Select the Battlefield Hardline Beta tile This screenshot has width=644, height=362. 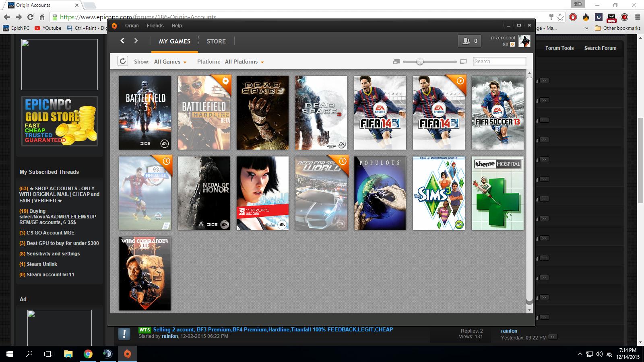(204, 113)
